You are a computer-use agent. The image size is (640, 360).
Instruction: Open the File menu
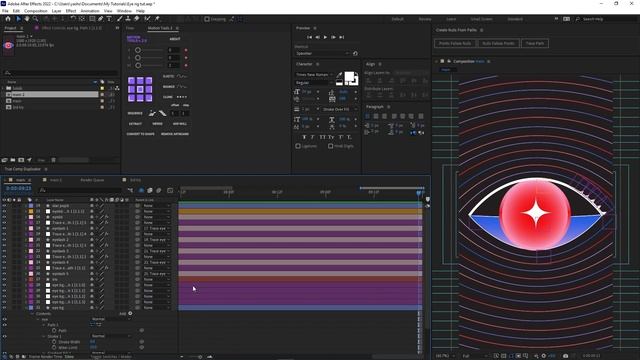5,11
